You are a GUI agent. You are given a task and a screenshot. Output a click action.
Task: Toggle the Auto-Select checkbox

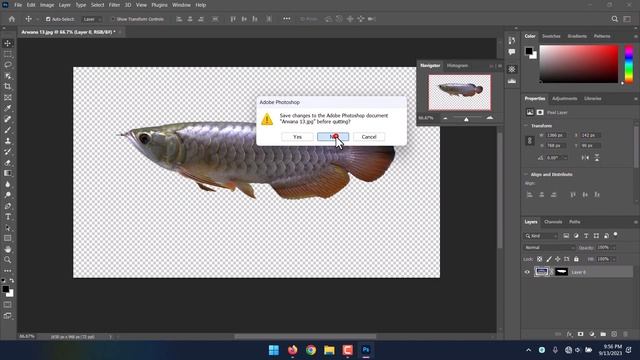tap(48, 19)
